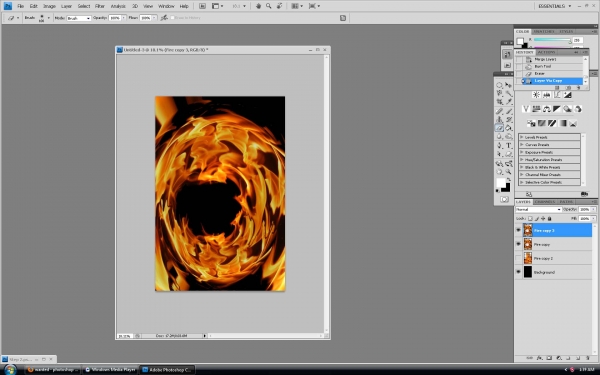Open the Filter menu
This screenshot has height=375, width=600.
tap(100, 6)
